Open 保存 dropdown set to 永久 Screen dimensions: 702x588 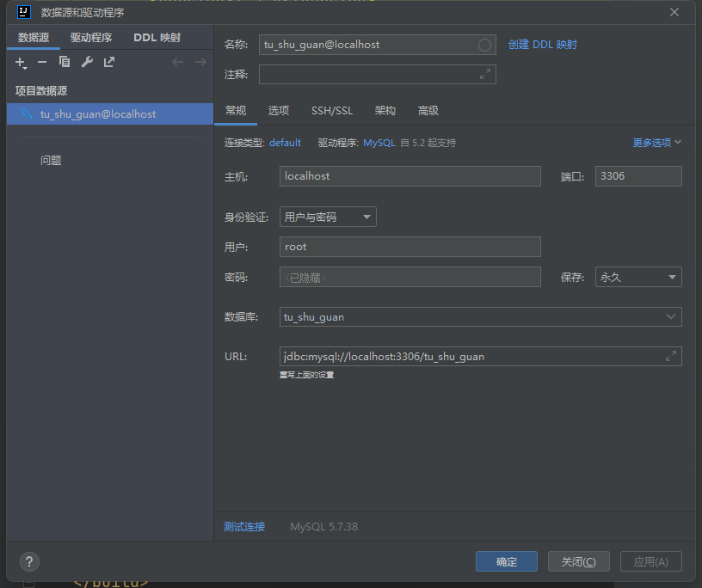(638, 277)
